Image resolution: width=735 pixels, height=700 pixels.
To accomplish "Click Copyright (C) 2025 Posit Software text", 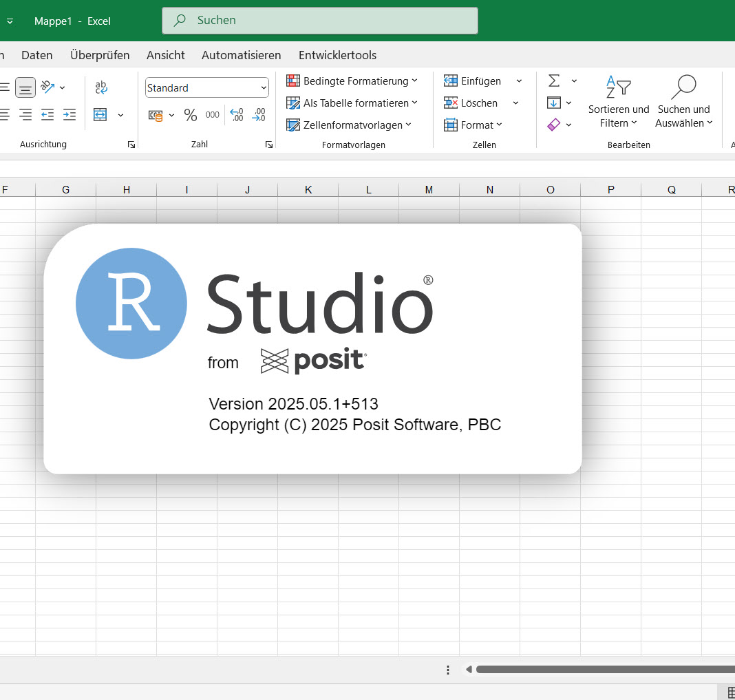I will 355,424.
